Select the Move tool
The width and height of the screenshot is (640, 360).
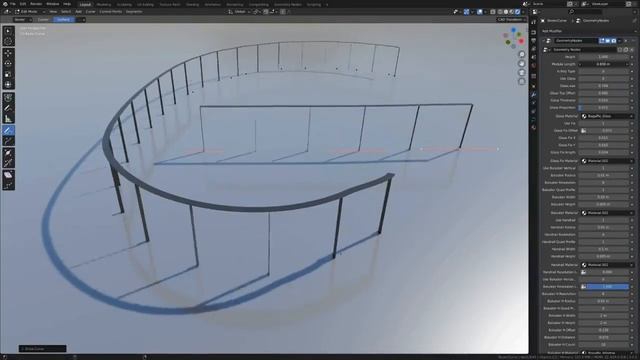pos(8,53)
